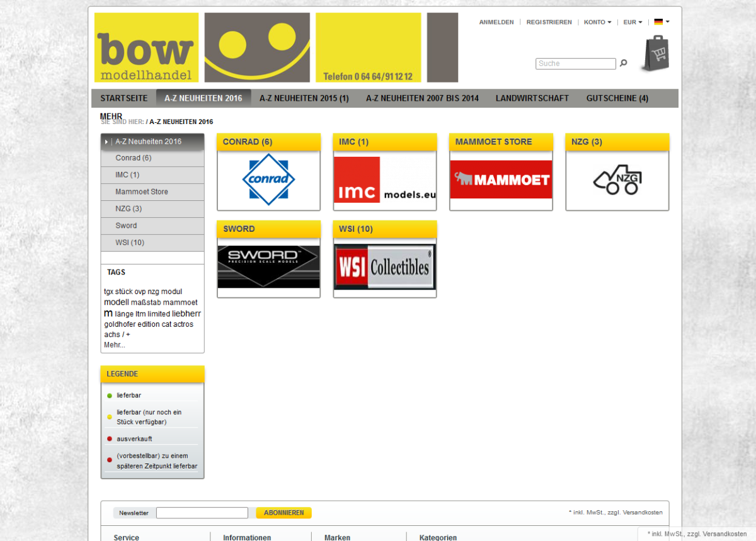Viewport: 756px width, 541px height.
Task: Open the MAMMOET STORE category header
Action: click(501, 142)
